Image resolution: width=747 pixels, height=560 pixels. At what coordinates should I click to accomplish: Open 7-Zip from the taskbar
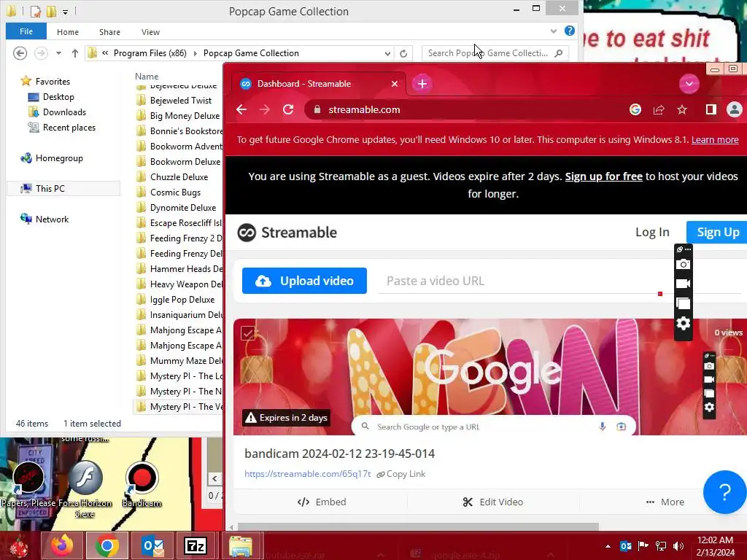pyautogui.click(x=196, y=545)
